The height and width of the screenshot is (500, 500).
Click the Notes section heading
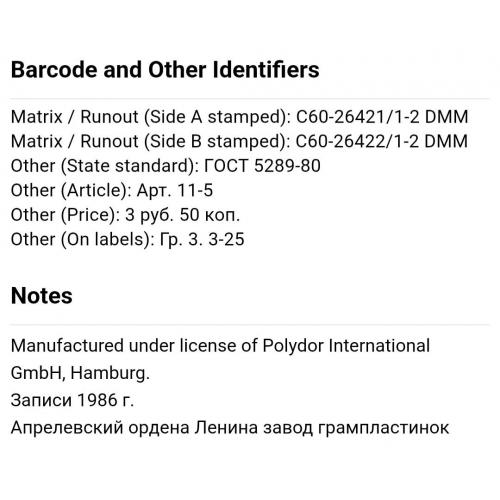[41, 296]
